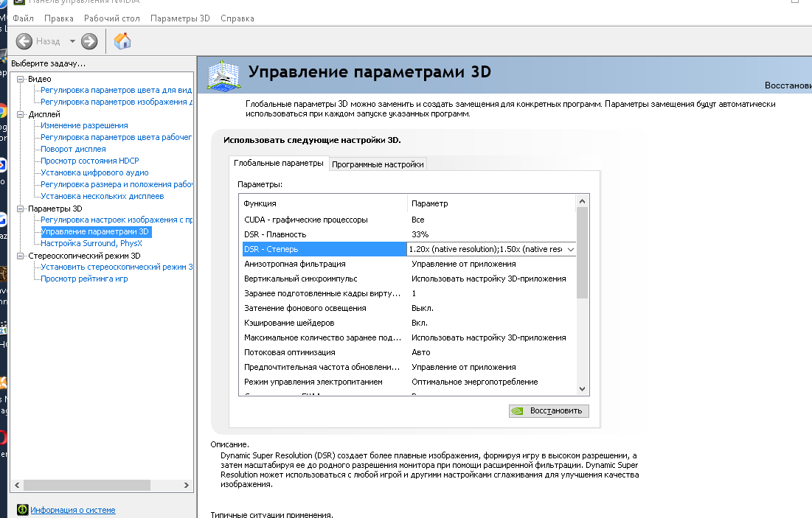Click the forward arrow navigation icon
This screenshot has height=518, width=812.
pyautogui.click(x=89, y=41)
